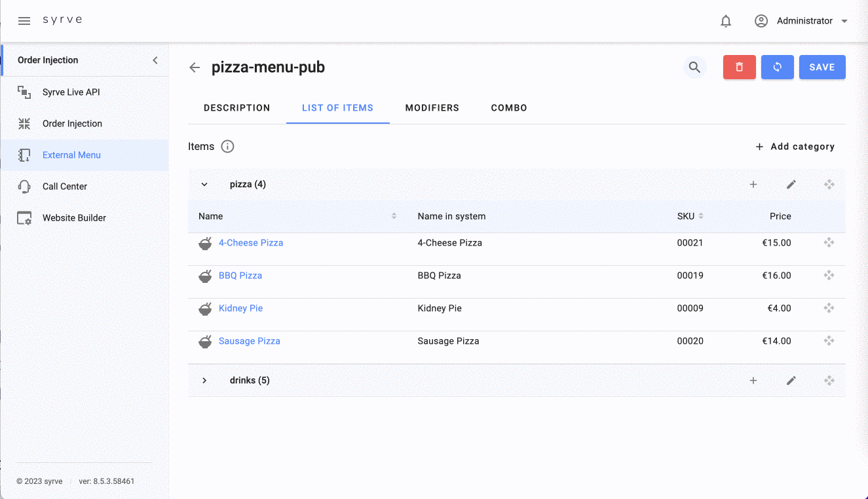Collapse the Order Injection sidebar
The image size is (868, 499).
coord(155,60)
